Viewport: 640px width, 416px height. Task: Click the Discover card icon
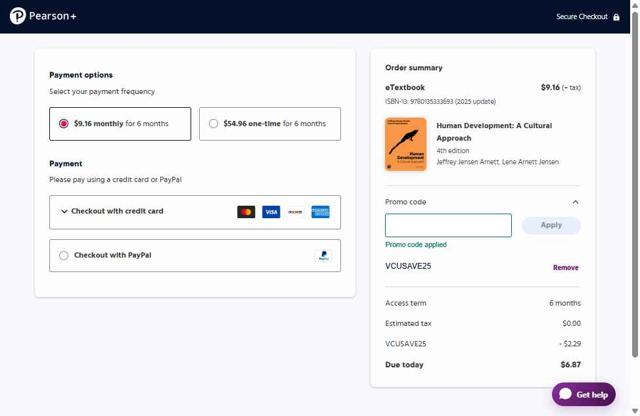point(295,212)
